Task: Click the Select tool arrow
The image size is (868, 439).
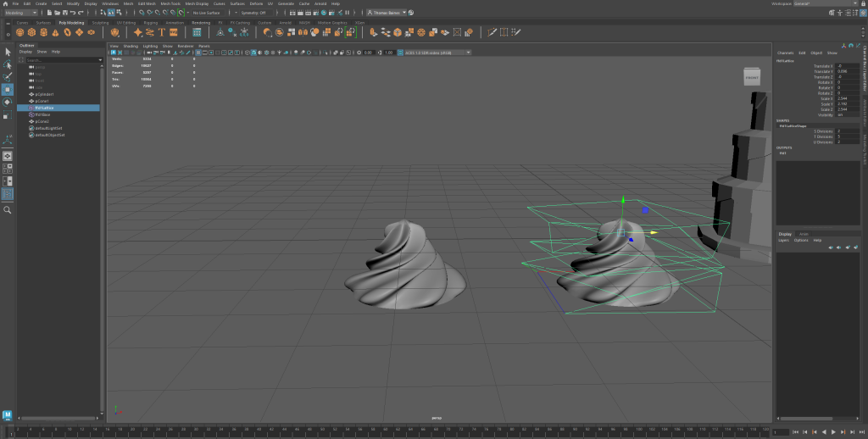Action: pos(8,52)
